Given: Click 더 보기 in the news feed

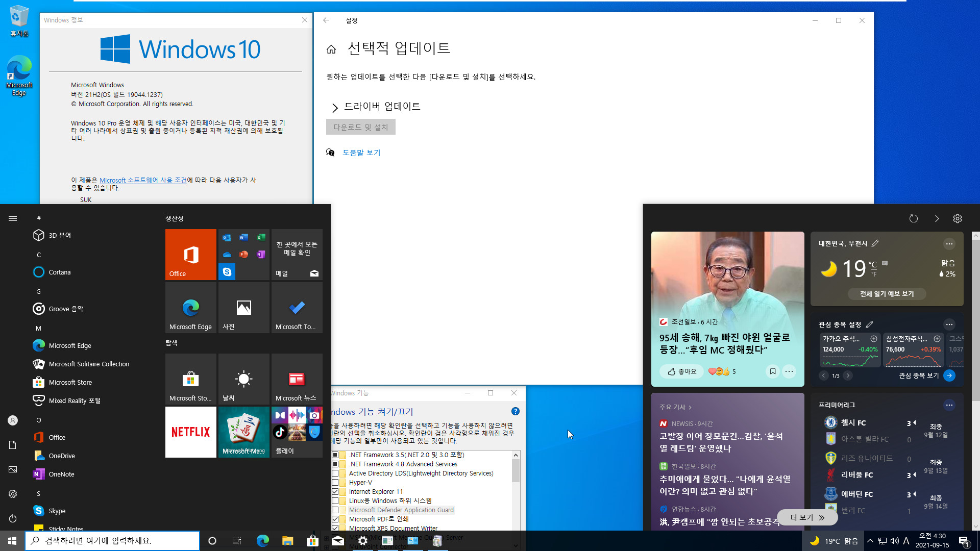Looking at the screenshot, I should click(807, 517).
